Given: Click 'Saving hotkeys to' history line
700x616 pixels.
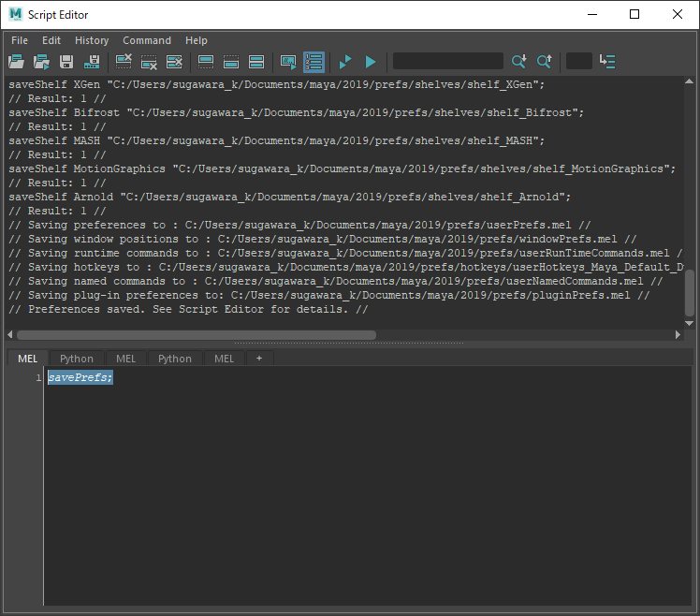Looking at the screenshot, I should pos(346,267).
